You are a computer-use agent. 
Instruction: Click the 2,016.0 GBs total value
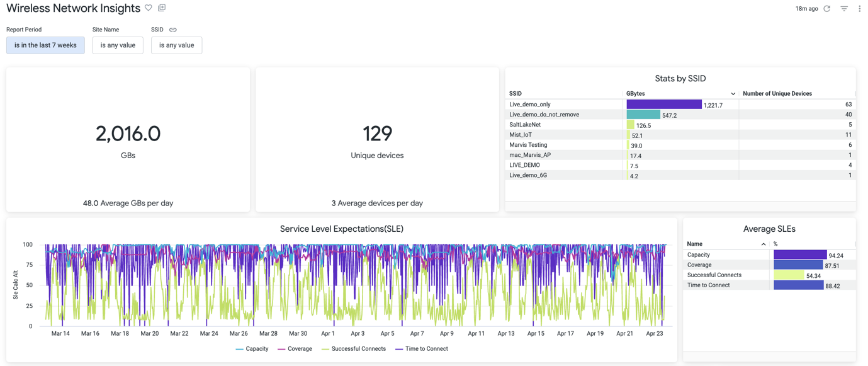[x=128, y=134]
